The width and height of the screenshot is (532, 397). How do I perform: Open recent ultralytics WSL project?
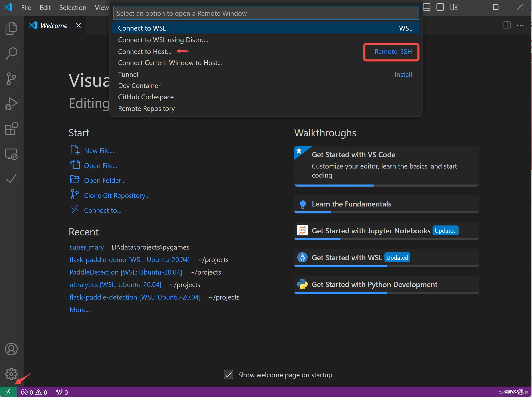(x=115, y=284)
